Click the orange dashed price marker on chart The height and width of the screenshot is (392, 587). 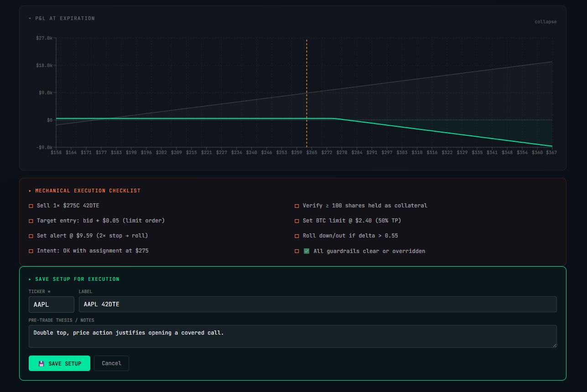tap(306, 91)
